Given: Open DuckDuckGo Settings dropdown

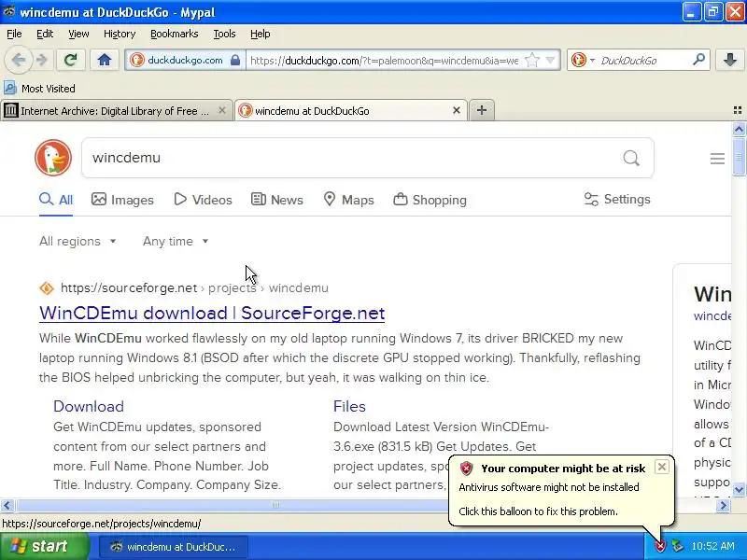Looking at the screenshot, I should pyautogui.click(x=617, y=199).
